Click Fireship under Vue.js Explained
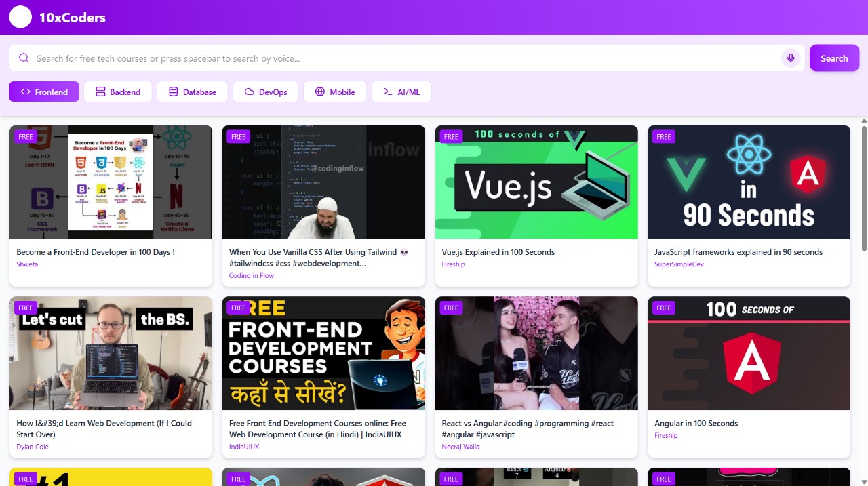 (453, 264)
